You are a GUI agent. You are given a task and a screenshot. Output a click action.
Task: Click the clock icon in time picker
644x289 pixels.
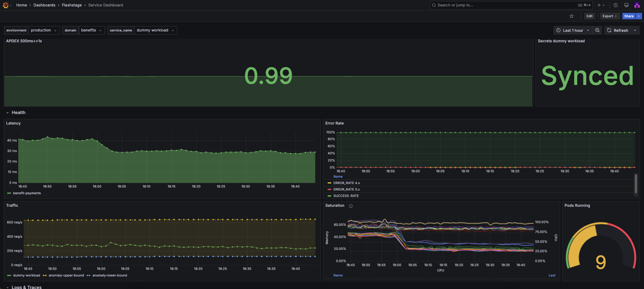click(558, 30)
